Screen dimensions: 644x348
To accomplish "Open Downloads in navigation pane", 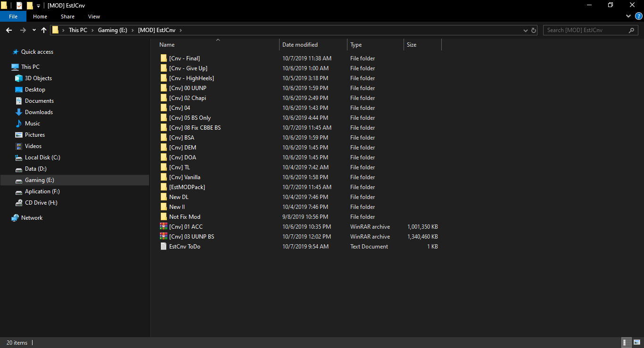I will click(39, 112).
